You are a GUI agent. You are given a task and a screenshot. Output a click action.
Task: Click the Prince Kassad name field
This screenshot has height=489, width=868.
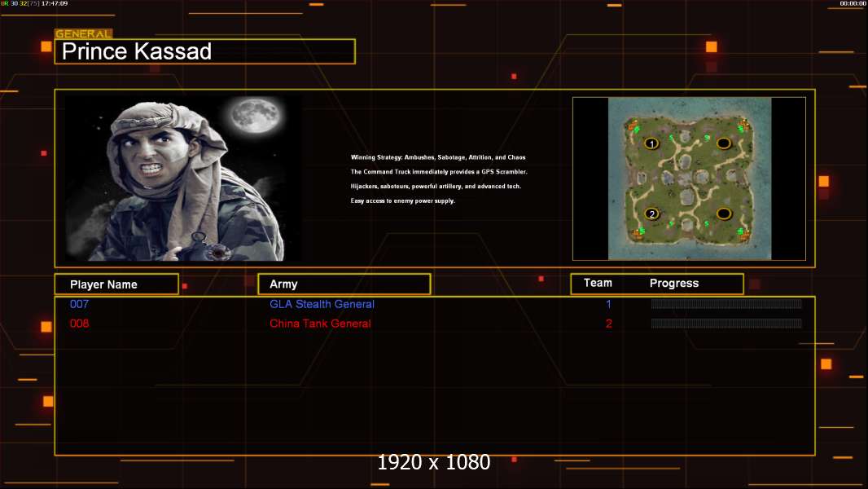[x=205, y=51]
